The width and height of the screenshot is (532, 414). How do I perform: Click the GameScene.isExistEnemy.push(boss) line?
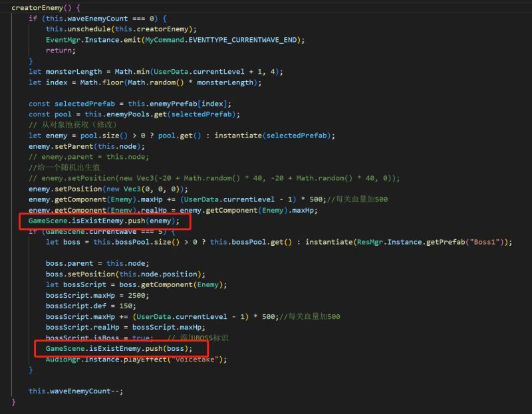tap(119, 349)
